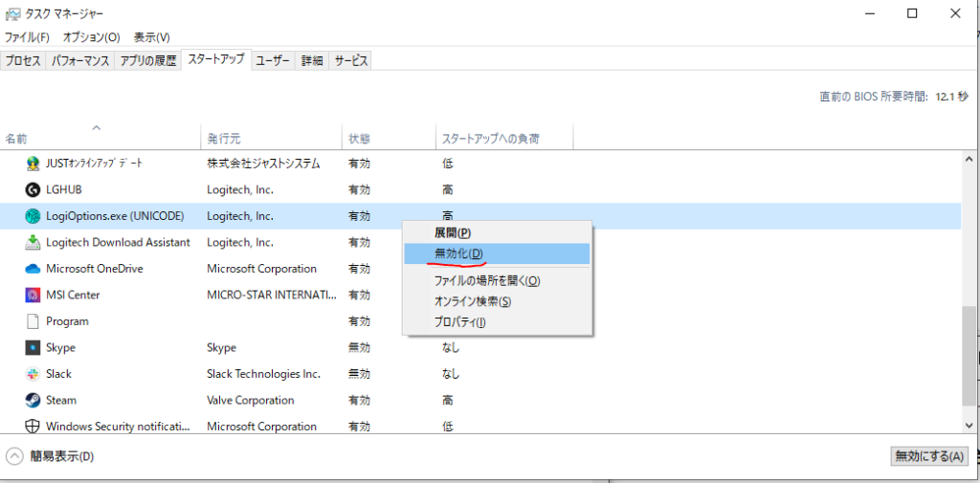Open the オプション(O) menu

point(91,37)
